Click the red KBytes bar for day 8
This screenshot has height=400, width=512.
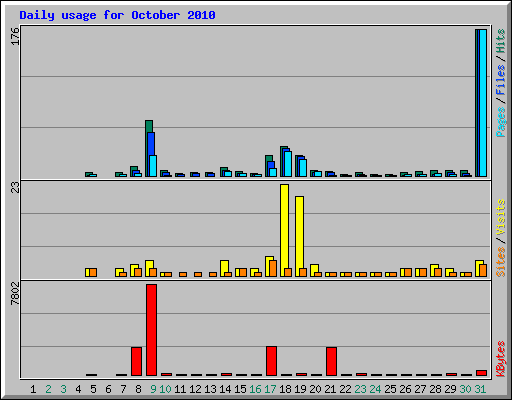[x=136, y=361]
